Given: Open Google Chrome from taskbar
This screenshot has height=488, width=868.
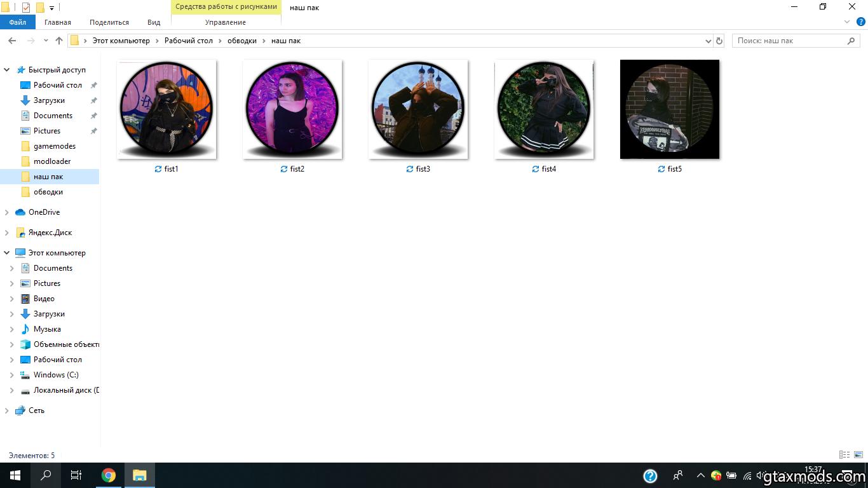Looking at the screenshot, I should pyautogui.click(x=109, y=475).
